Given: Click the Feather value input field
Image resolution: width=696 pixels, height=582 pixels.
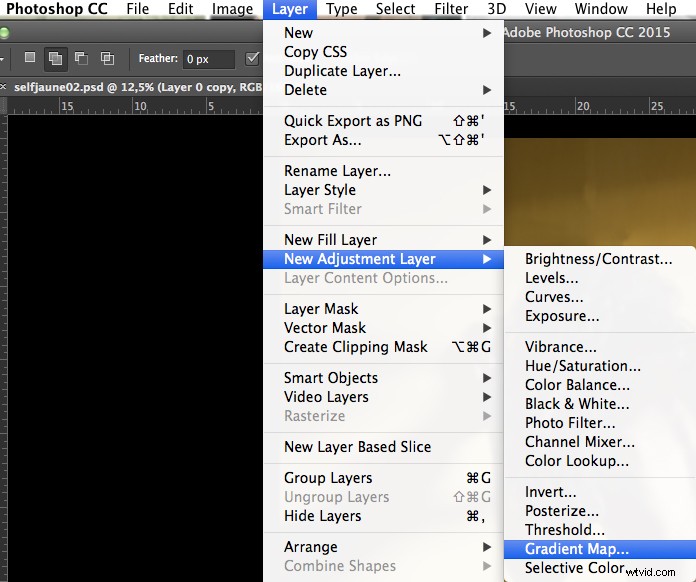Looking at the screenshot, I should point(209,59).
